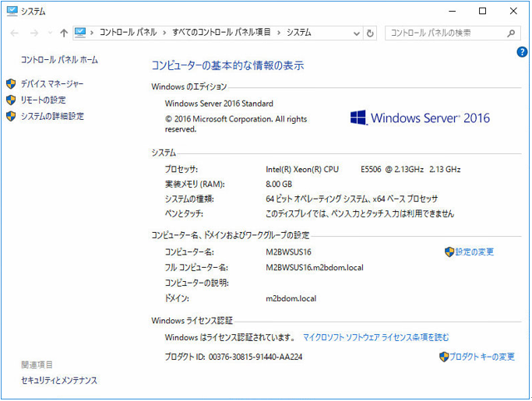Select the product ID 00376-30815-91440-AA224
Image resolution: width=532 pixels, height=401 pixels.
click(x=255, y=357)
